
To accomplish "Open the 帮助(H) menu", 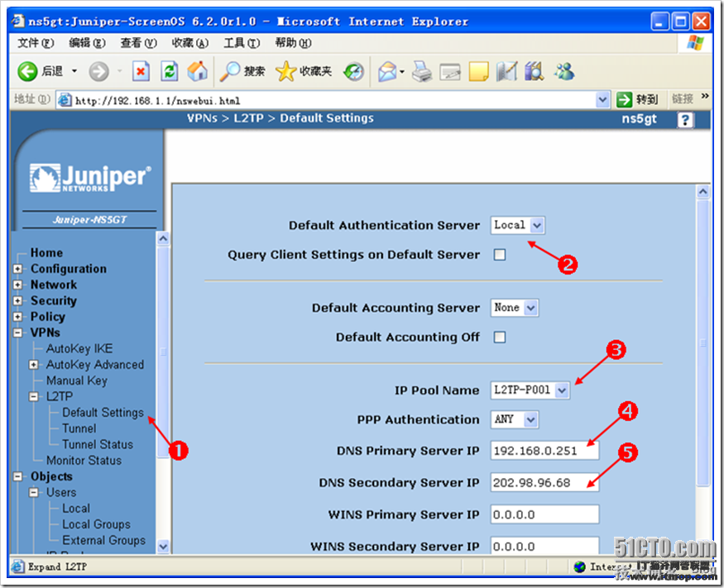I will pyautogui.click(x=293, y=43).
